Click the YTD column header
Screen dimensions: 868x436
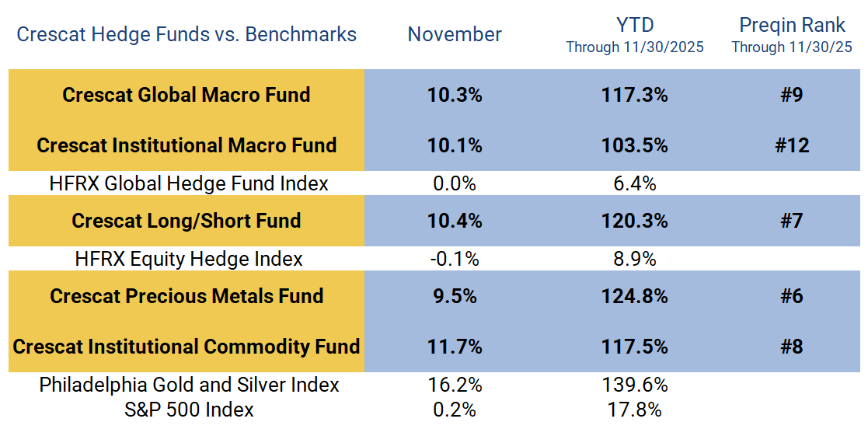(634, 25)
